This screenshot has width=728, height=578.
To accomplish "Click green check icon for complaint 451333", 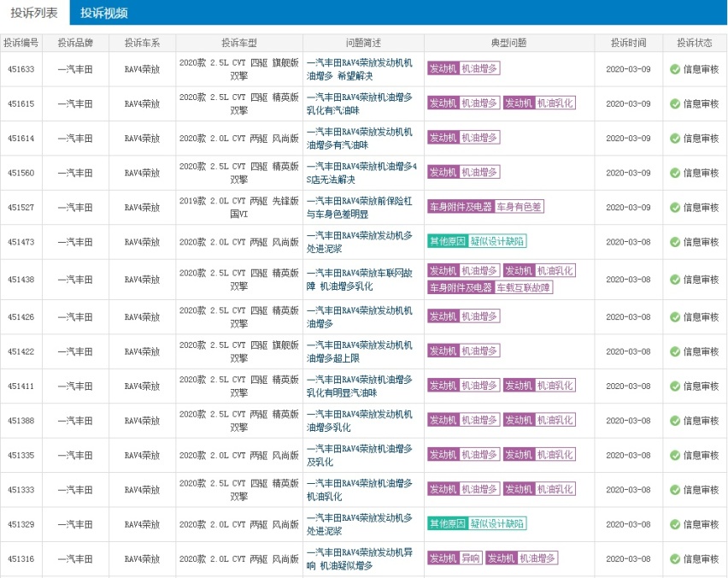I will tap(675, 490).
